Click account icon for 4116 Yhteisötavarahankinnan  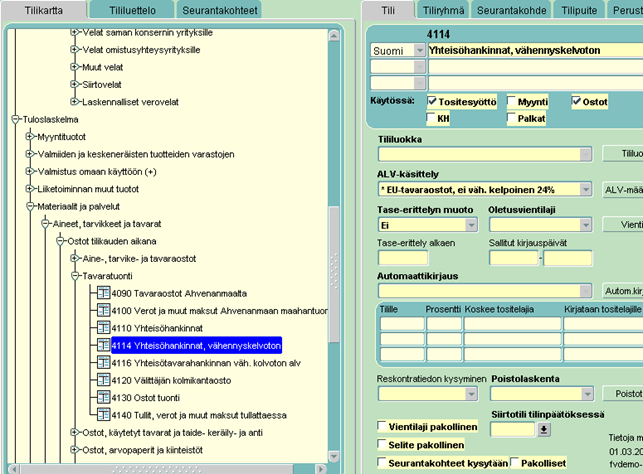click(104, 363)
